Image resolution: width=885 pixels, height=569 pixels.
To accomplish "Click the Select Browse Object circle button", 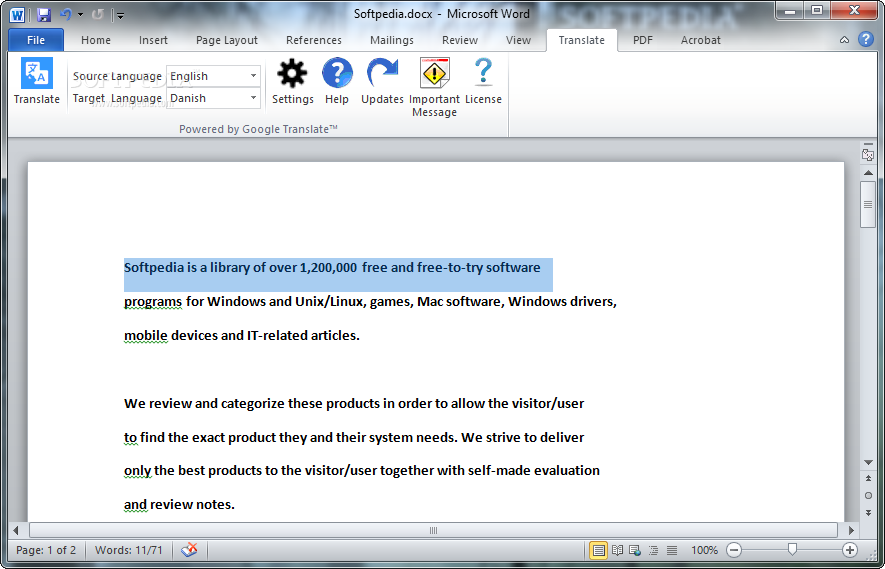I will point(868,496).
